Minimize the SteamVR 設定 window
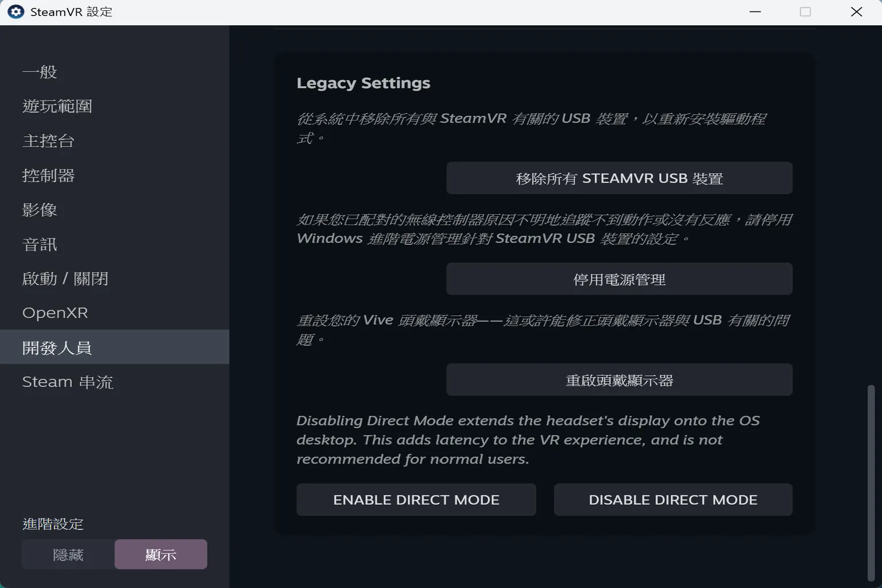Image resolution: width=882 pixels, height=588 pixels. 755,11
